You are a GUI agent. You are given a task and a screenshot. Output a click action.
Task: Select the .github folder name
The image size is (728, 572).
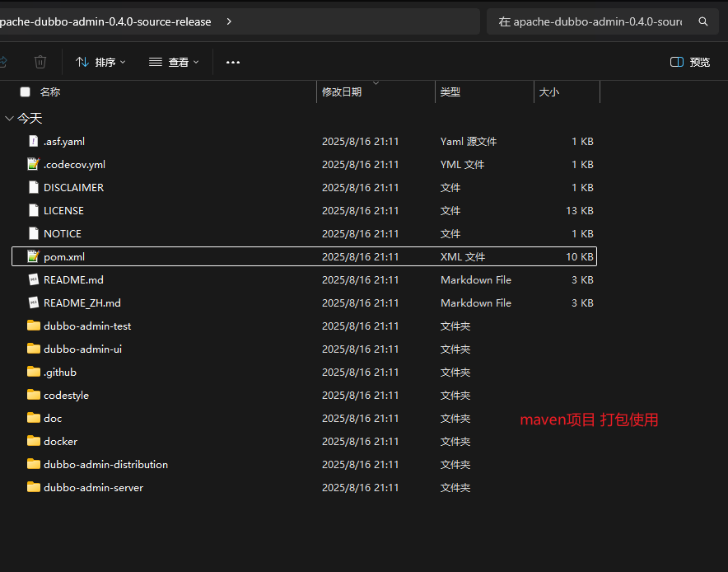(x=60, y=373)
